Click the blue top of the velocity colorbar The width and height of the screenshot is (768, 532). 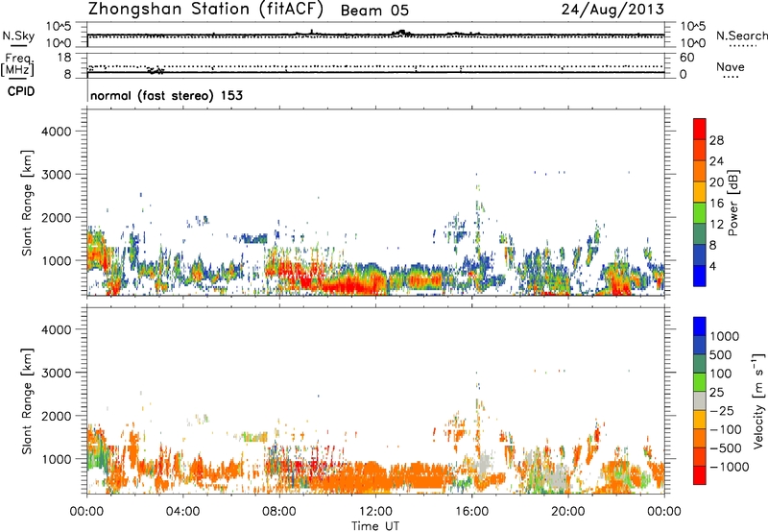click(700, 326)
